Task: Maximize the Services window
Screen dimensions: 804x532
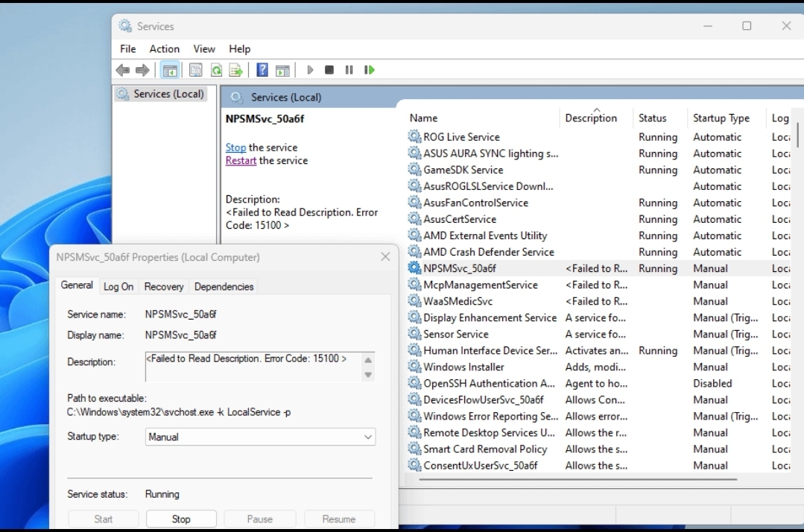Action: [747, 25]
